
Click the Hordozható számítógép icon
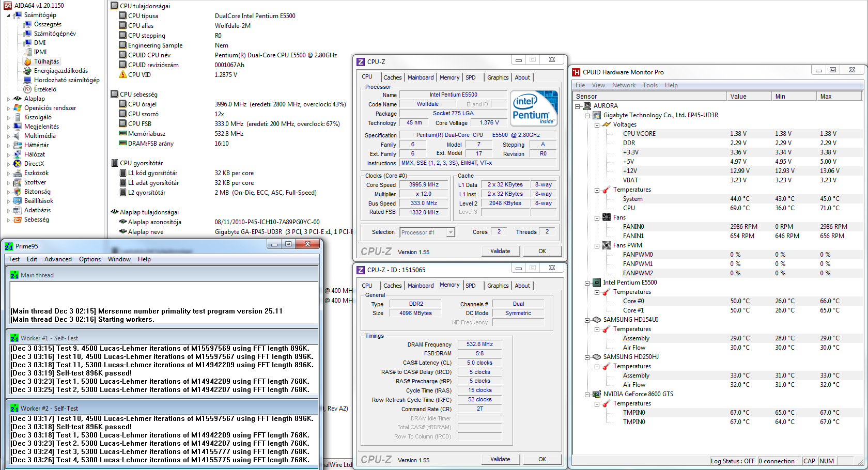(28, 80)
